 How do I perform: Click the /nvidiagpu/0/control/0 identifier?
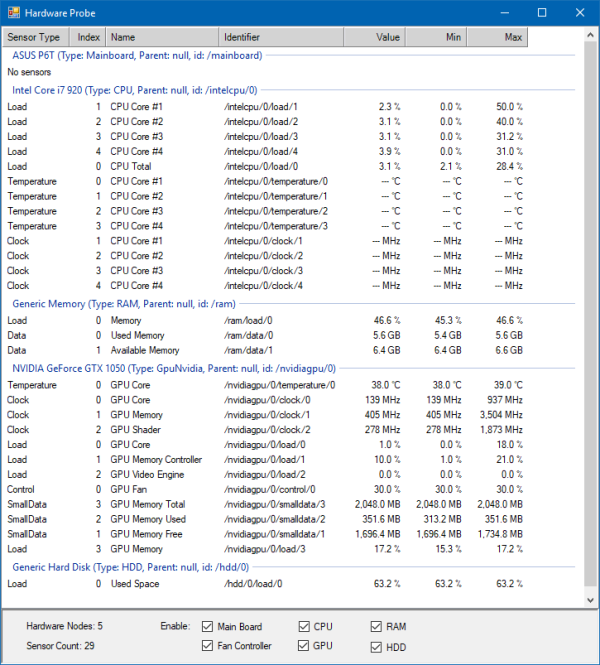270,489
